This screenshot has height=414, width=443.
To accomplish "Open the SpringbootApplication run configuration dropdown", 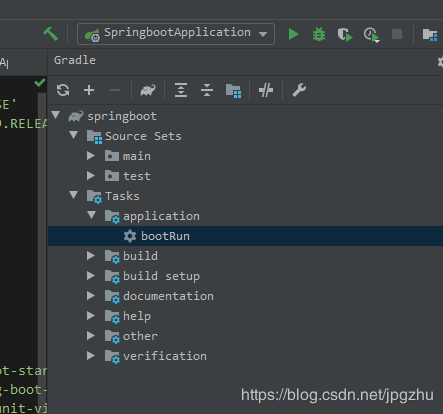I will click(176, 34).
